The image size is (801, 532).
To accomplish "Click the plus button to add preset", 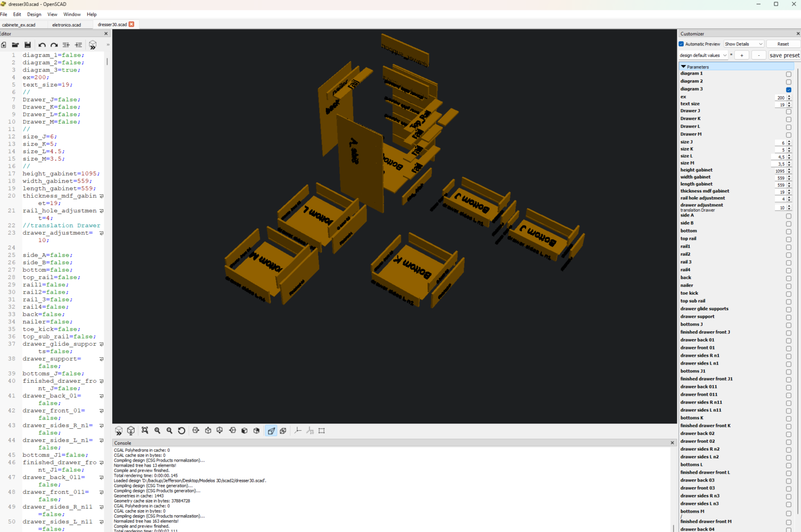I will pos(742,55).
